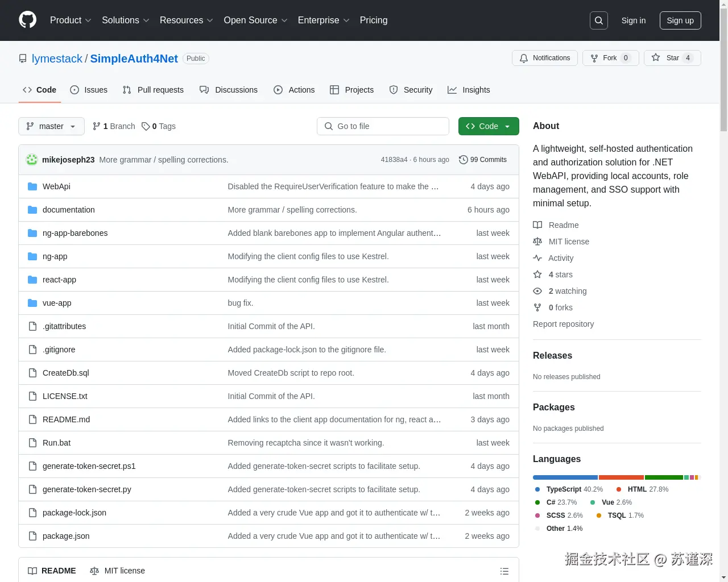The height and width of the screenshot is (582, 728).
Task: Click the HTML red language bar segment
Action: coord(621,477)
